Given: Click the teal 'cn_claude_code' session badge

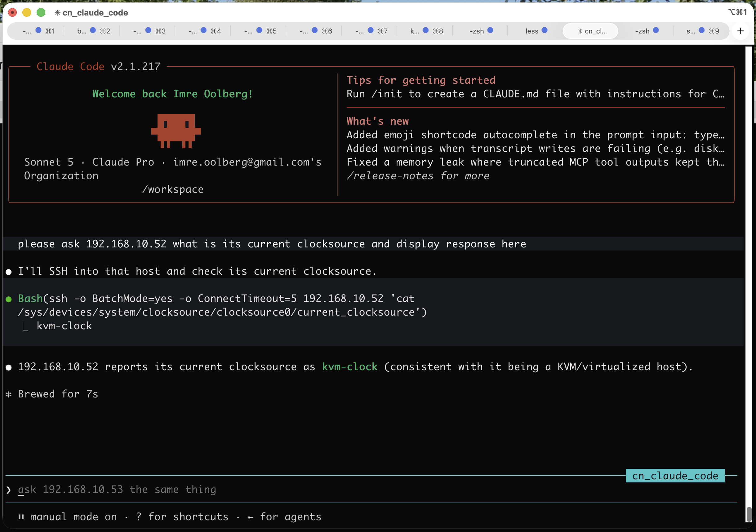Looking at the screenshot, I should click(x=675, y=476).
